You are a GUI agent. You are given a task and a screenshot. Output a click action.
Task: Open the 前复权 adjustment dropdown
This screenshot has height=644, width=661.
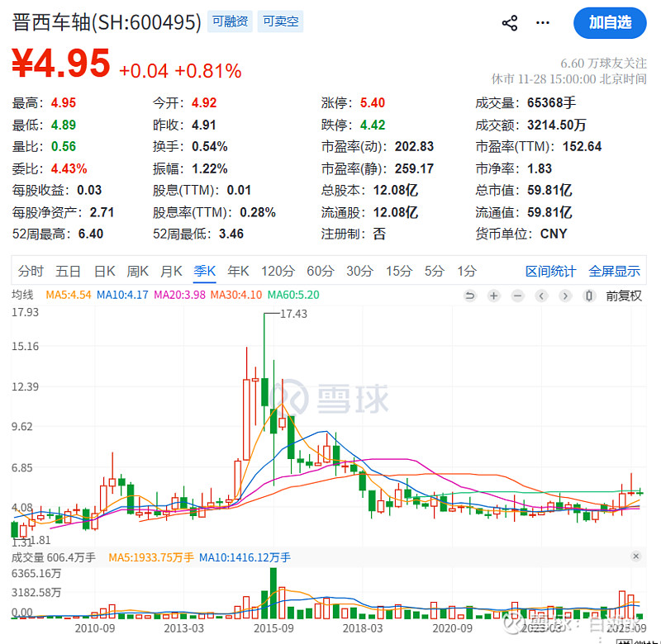click(x=624, y=296)
